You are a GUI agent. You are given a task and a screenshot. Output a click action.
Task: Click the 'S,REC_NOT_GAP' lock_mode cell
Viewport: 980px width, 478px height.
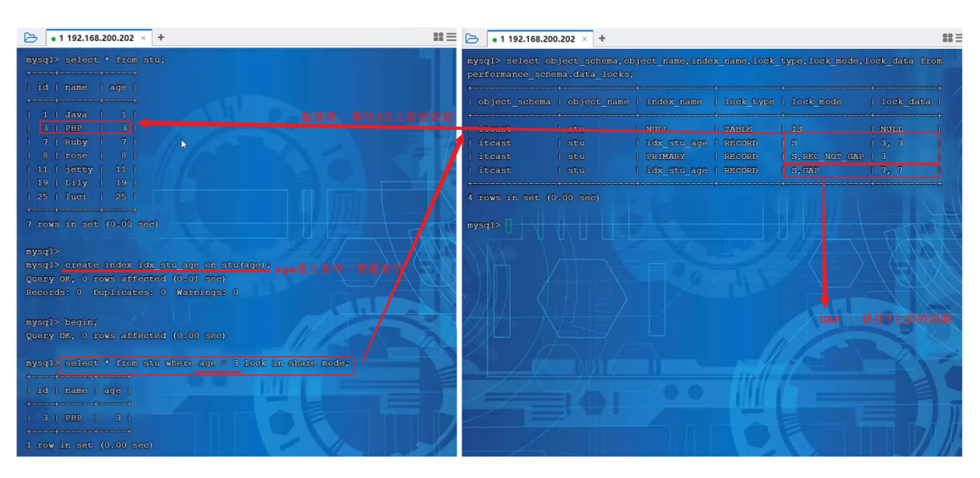pos(828,157)
